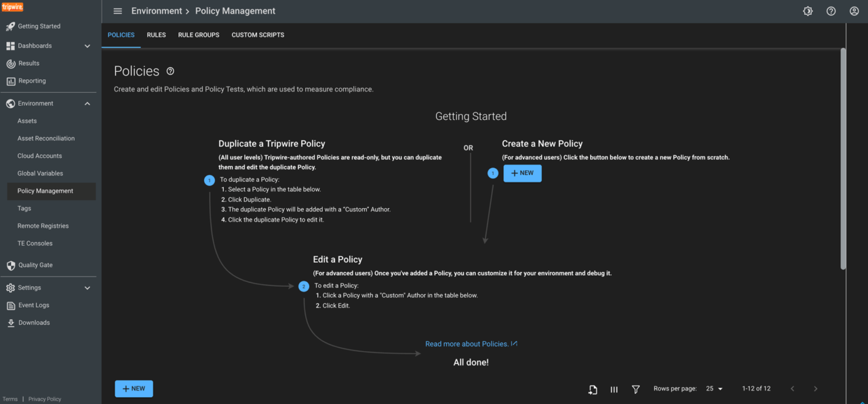Click the Tripwire logo
Image resolution: width=868 pixels, height=404 pixels.
coord(12,7)
